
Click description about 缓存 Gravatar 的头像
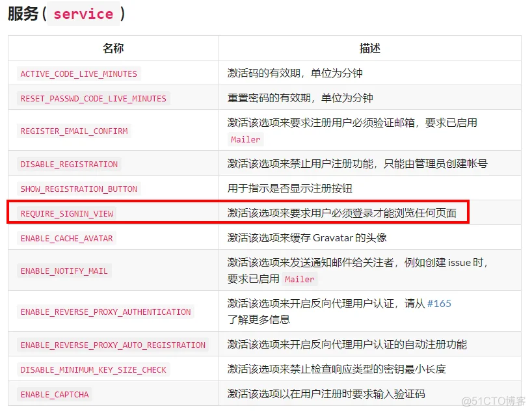click(x=307, y=237)
